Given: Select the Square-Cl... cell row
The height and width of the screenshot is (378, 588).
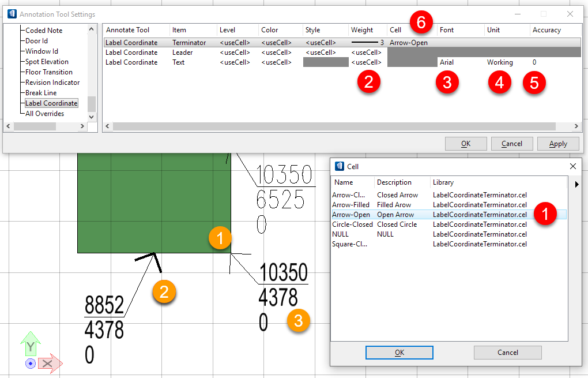Looking at the screenshot, I should [449, 244].
